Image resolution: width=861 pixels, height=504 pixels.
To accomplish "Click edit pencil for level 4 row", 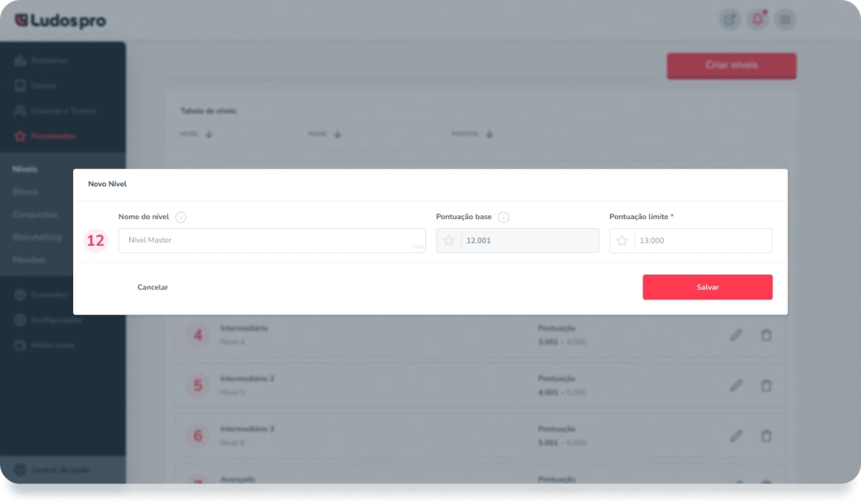I will [735, 335].
